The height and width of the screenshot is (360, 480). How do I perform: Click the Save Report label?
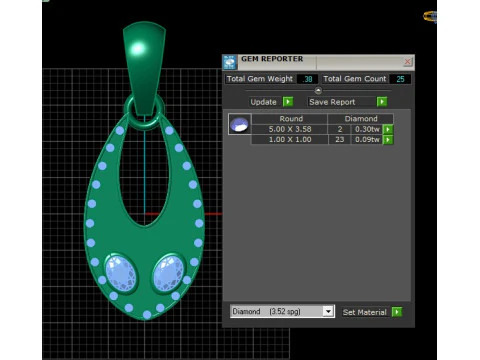tap(332, 102)
